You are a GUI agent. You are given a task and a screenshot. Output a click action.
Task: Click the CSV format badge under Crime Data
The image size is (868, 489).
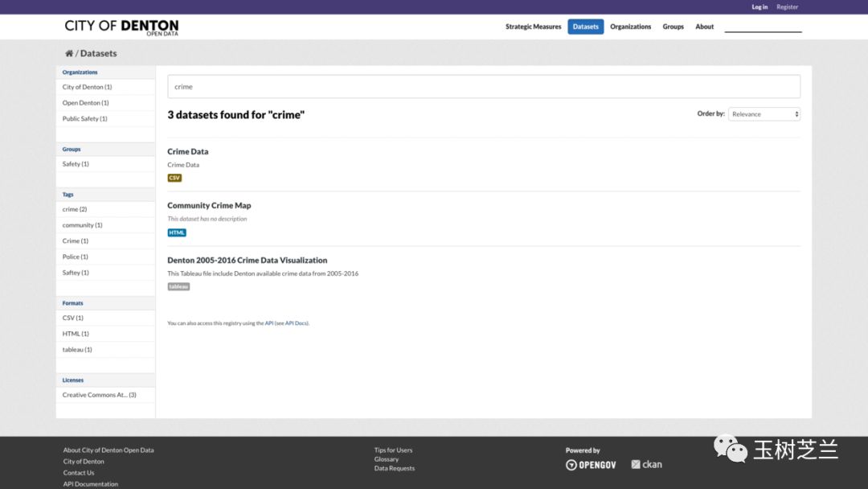click(x=174, y=178)
